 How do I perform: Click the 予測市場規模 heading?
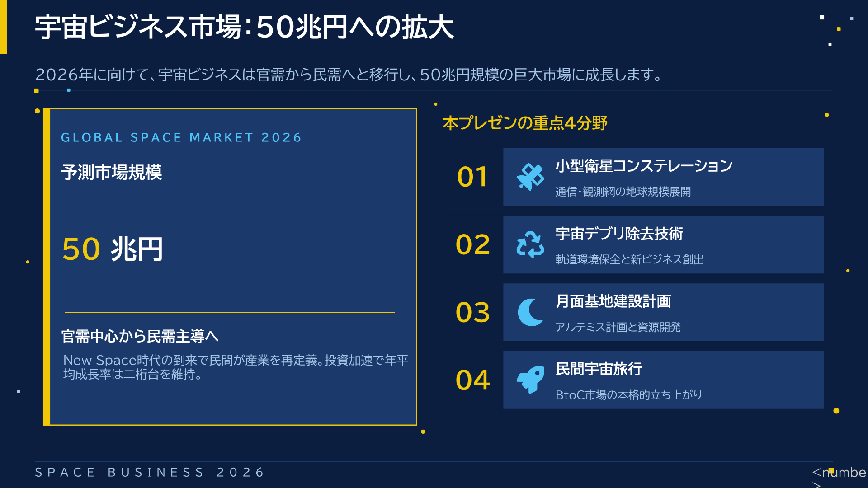pos(112,172)
